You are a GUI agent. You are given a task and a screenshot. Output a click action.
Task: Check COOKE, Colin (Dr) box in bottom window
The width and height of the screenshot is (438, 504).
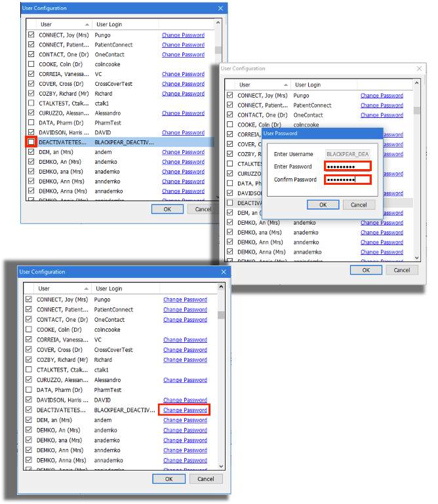point(29,329)
